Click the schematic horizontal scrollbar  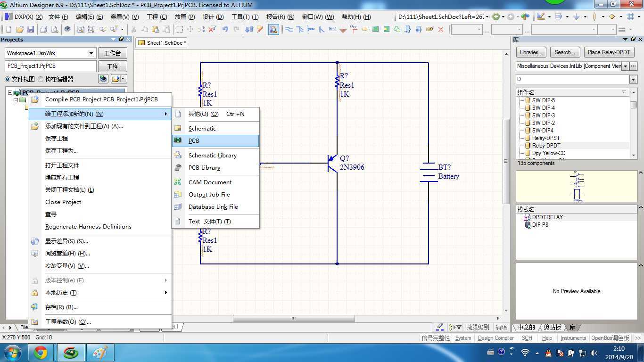click(294, 318)
